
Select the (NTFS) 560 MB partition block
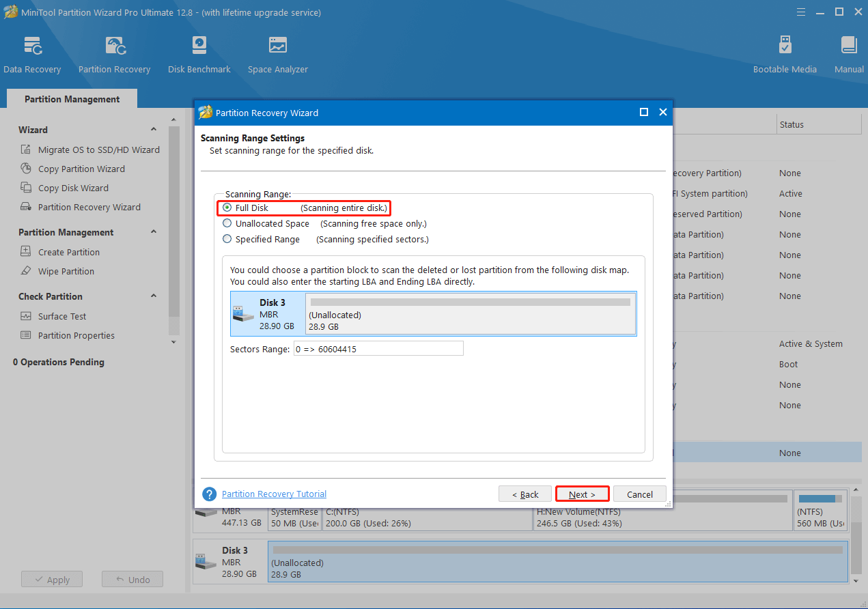[821, 510]
